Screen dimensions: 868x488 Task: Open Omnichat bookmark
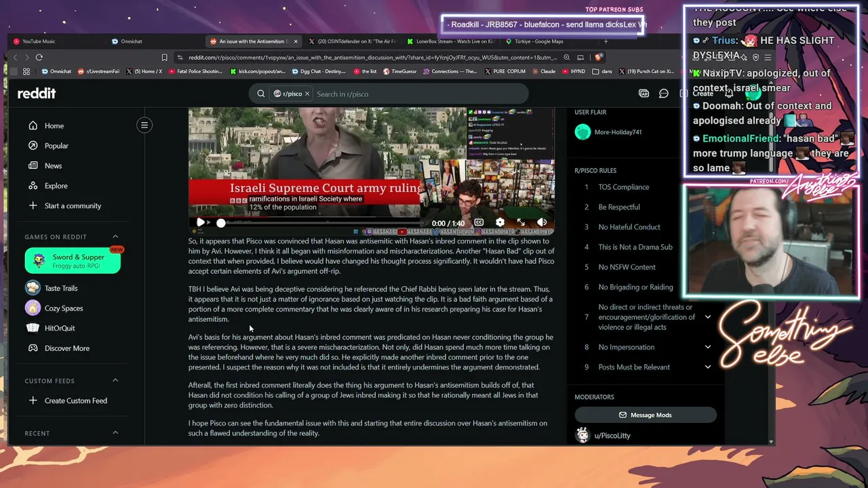tap(56, 71)
